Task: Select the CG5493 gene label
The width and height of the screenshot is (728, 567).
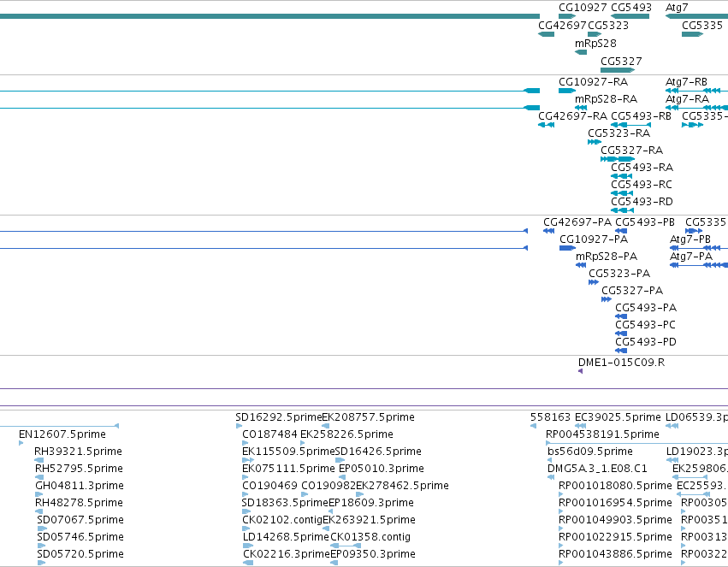Action: pyautogui.click(x=631, y=8)
